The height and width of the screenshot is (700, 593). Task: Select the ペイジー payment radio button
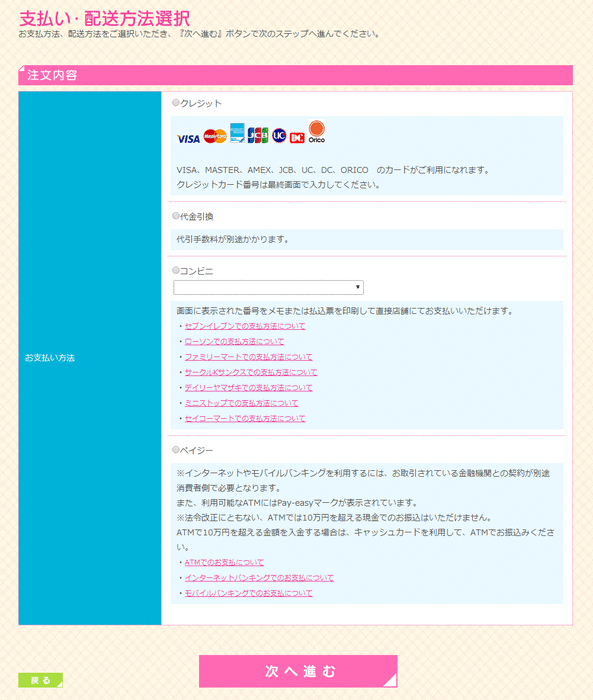(176, 450)
